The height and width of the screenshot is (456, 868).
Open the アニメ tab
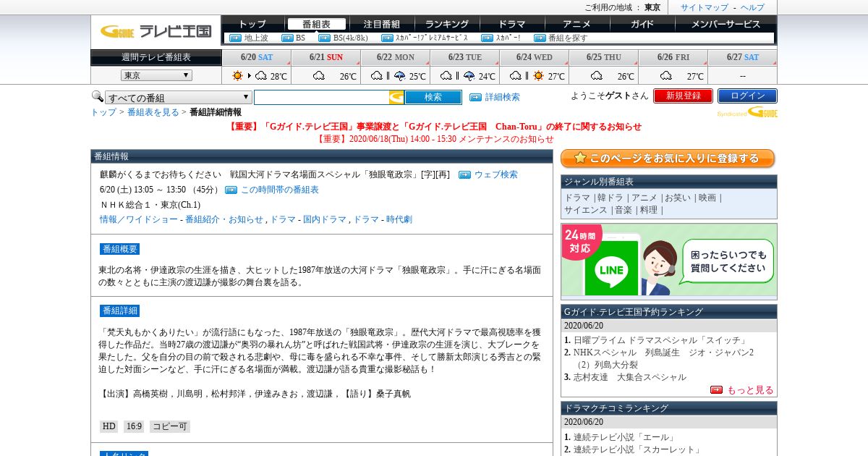pyautogui.click(x=576, y=24)
